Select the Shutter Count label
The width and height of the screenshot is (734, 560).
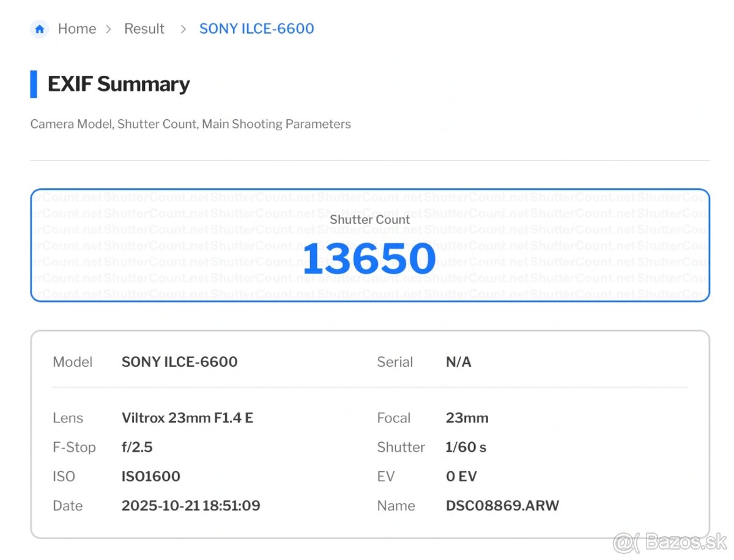point(369,219)
